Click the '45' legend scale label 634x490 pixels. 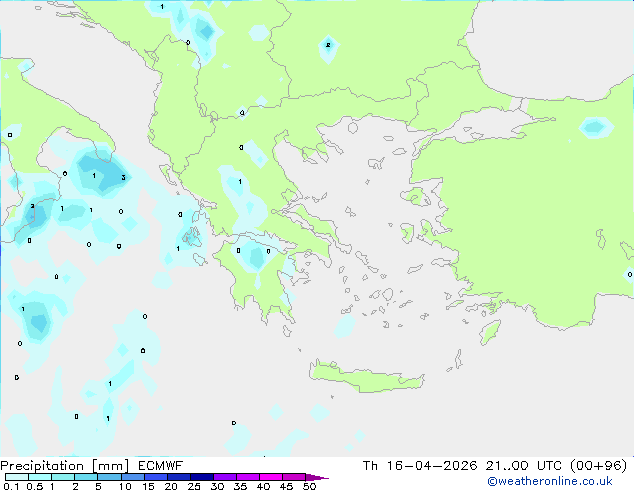[286, 486]
